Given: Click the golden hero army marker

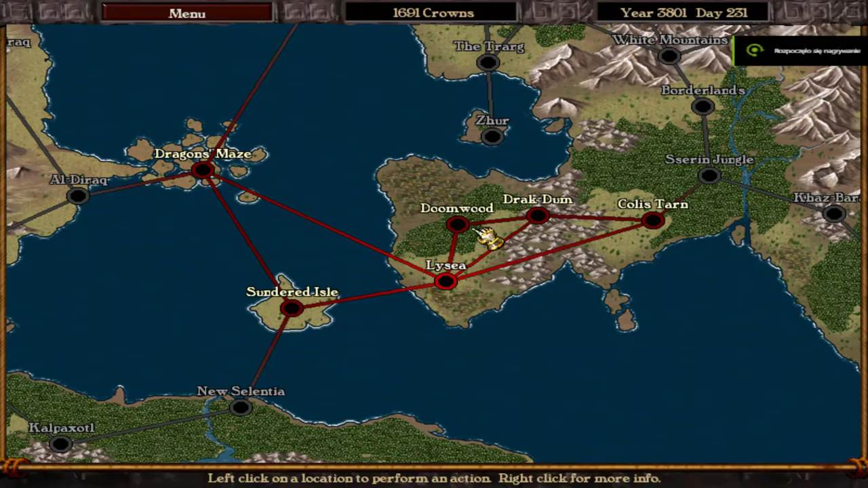Looking at the screenshot, I should coord(490,238).
